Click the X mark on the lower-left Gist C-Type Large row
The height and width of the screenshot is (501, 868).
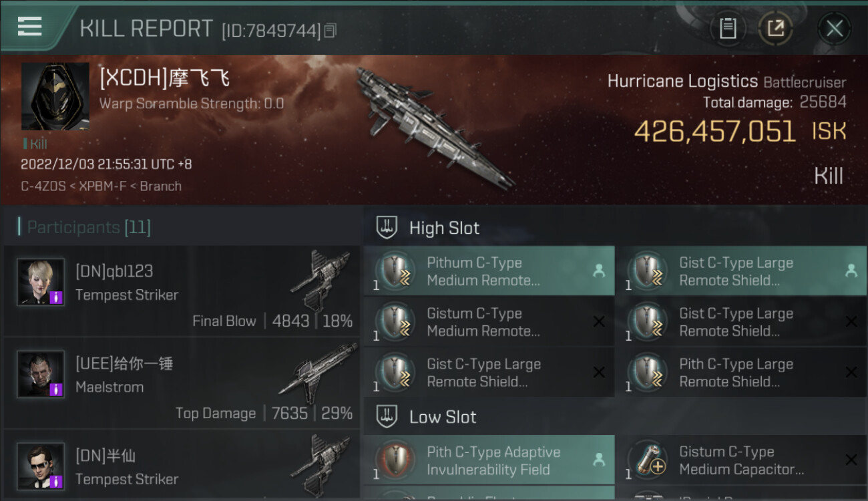pyautogui.click(x=599, y=373)
